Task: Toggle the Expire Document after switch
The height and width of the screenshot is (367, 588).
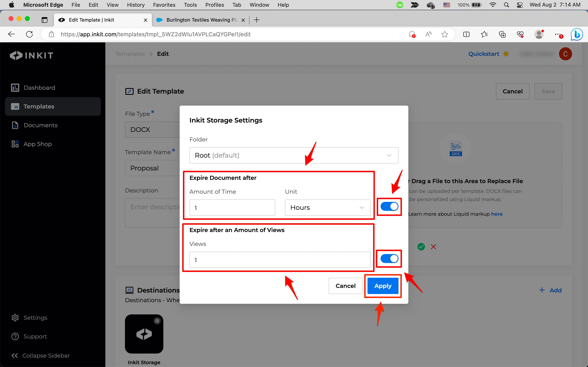Action: (x=389, y=207)
